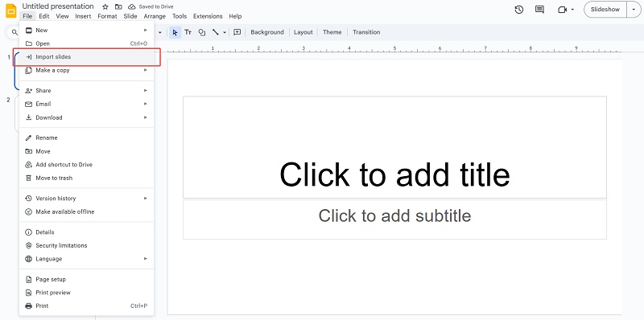Click the Saved to Drive cloud status
The width and height of the screenshot is (644, 320).
151,6
